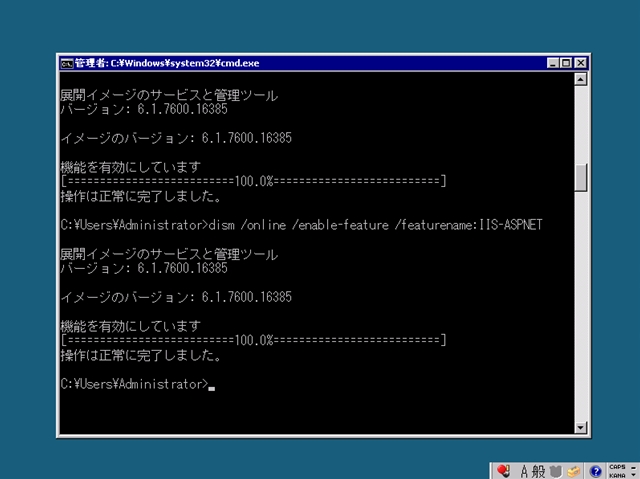This screenshot has width=640, height=479.
Task: Open the grayed IME pad icon
Action: (556, 472)
